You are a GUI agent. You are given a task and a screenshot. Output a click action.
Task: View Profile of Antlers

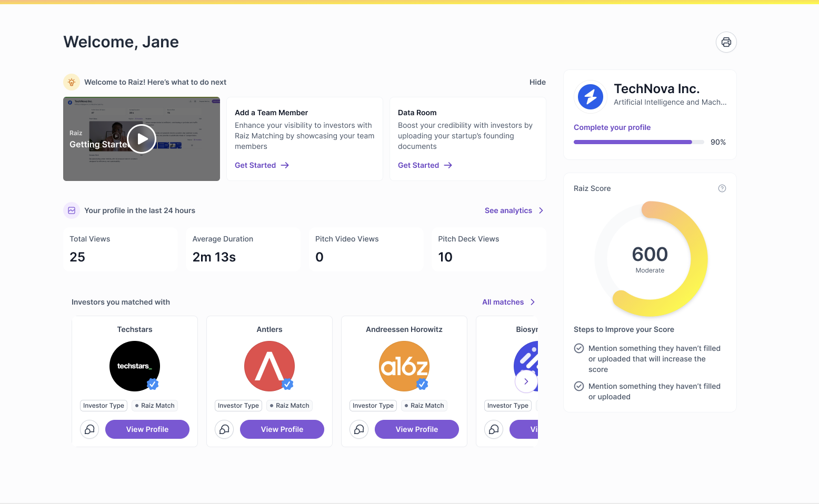click(x=282, y=429)
